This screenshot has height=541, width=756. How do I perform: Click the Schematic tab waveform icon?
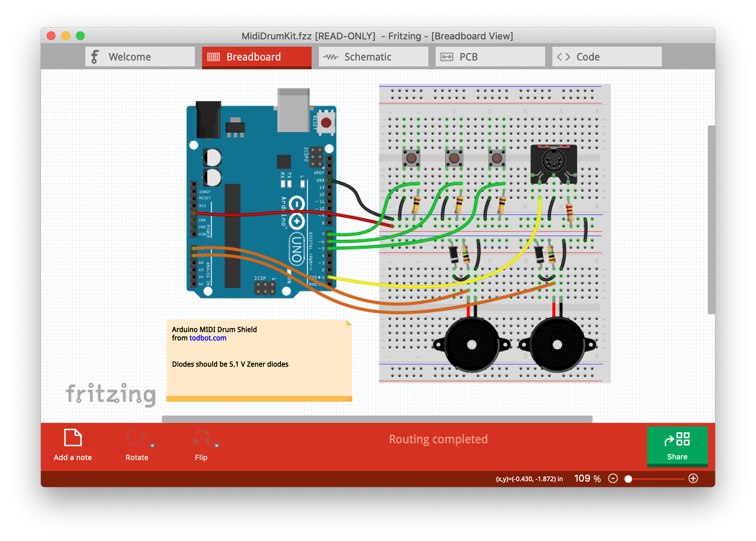(331, 57)
